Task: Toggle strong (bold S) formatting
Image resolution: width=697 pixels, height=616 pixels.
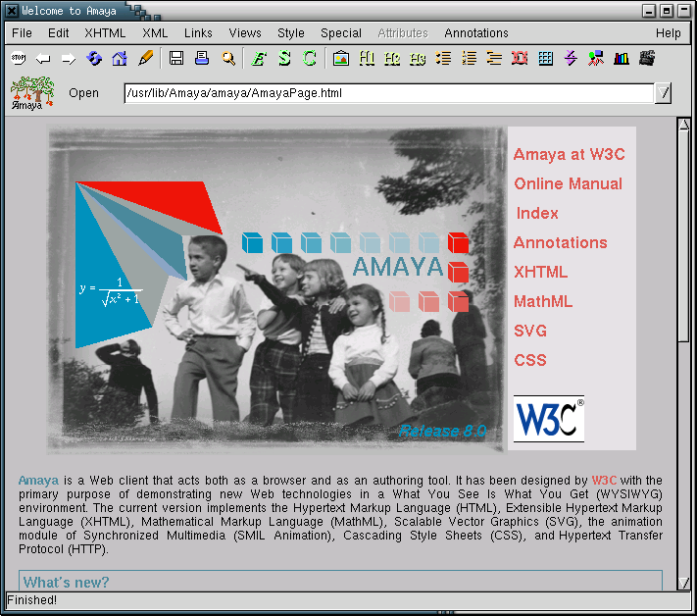Action: coord(284,59)
